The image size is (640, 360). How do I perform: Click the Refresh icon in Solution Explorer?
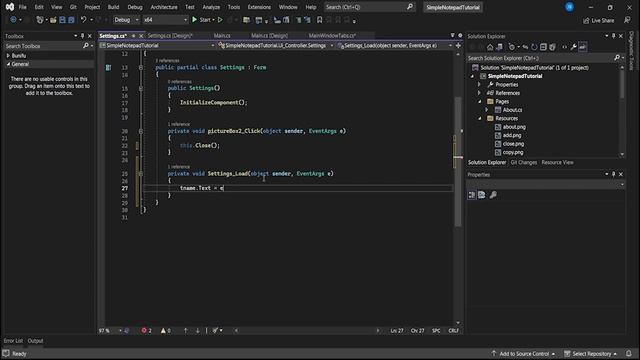pos(534,47)
